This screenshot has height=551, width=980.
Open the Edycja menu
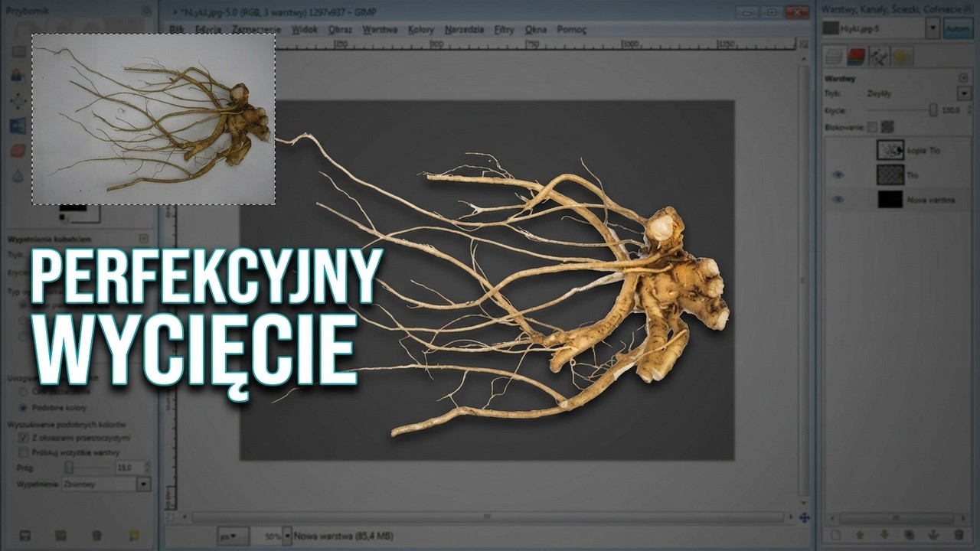(x=208, y=30)
